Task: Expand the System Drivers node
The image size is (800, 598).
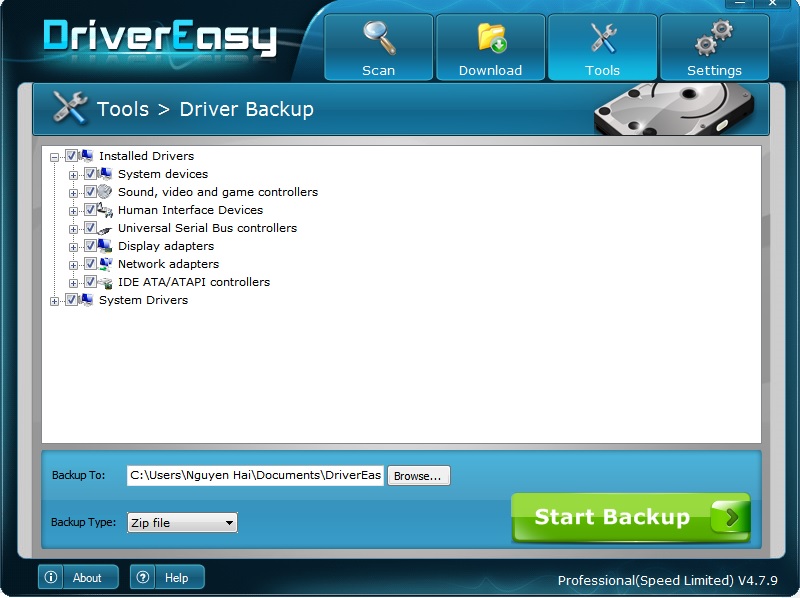Action: (x=54, y=301)
